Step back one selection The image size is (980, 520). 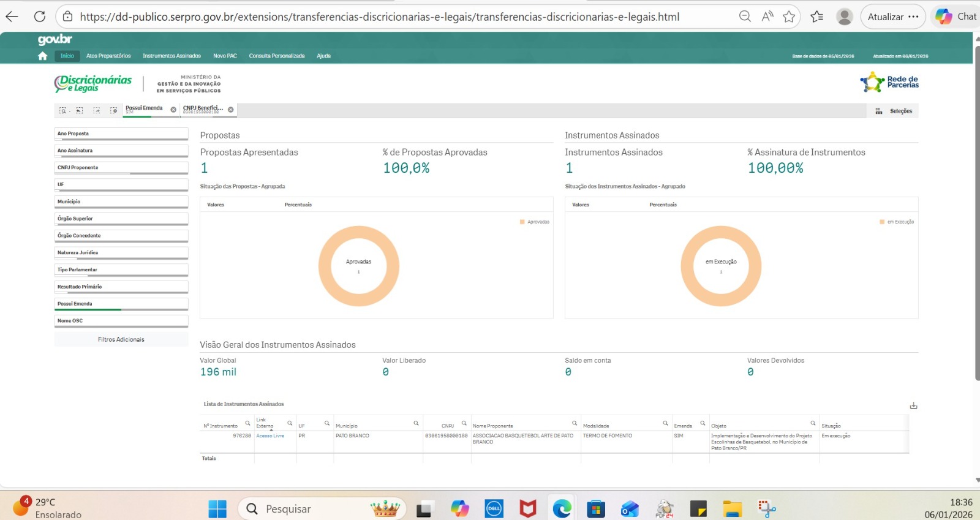[x=80, y=111]
